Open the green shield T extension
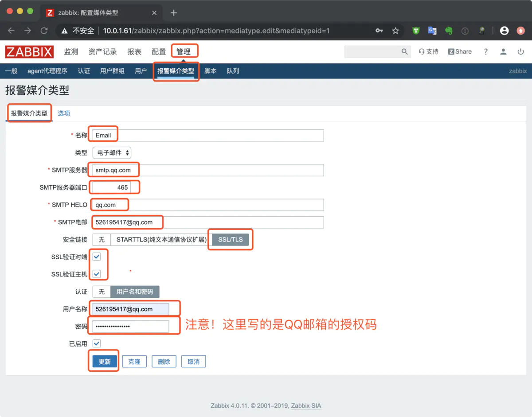Image resolution: width=532 pixels, height=417 pixels. tap(416, 31)
